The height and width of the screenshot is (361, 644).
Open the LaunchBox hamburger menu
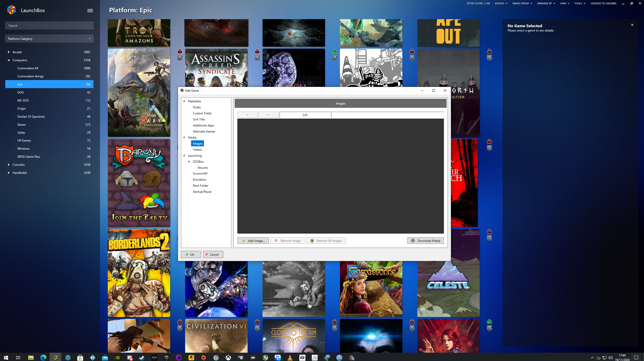pyautogui.click(x=90, y=10)
